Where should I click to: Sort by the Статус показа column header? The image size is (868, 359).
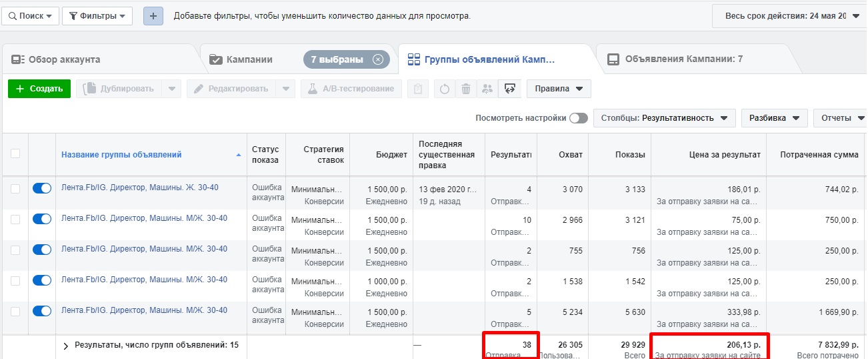[x=265, y=155]
